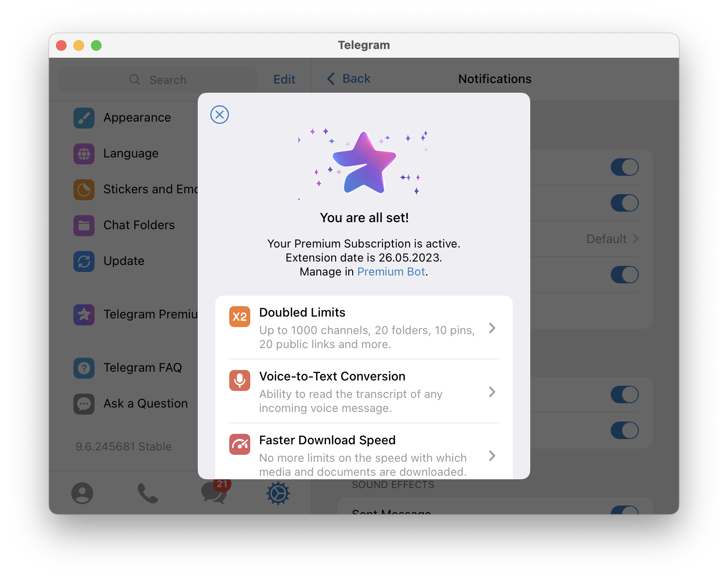Viewport: 728px width, 579px height.
Task: Click the Faster Download Speed gauge icon
Action: point(240,444)
